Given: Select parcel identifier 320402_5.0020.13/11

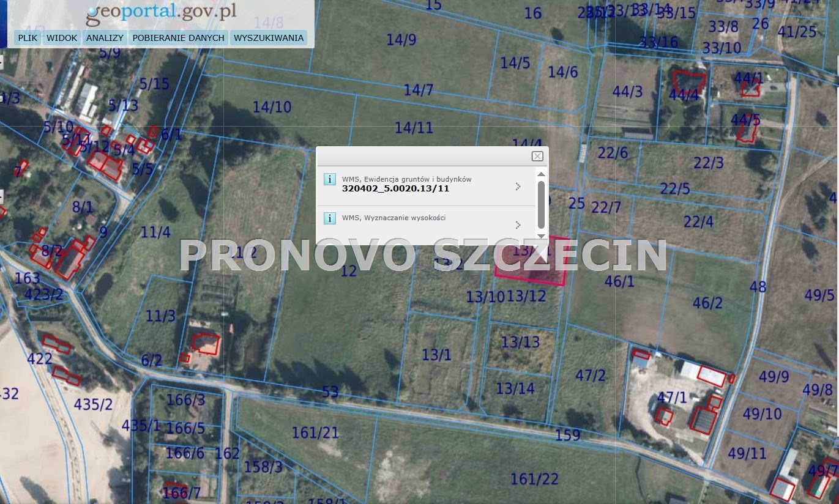Looking at the screenshot, I should (395, 188).
